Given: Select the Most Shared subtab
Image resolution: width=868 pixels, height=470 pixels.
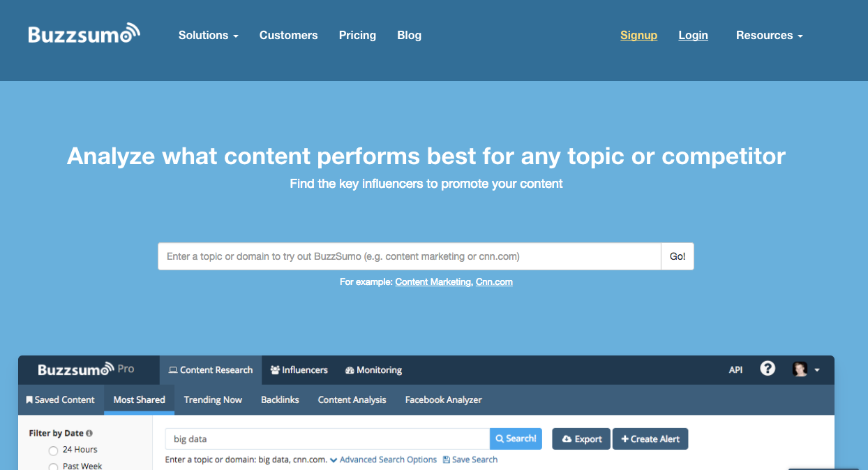Looking at the screenshot, I should (x=140, y=399).
